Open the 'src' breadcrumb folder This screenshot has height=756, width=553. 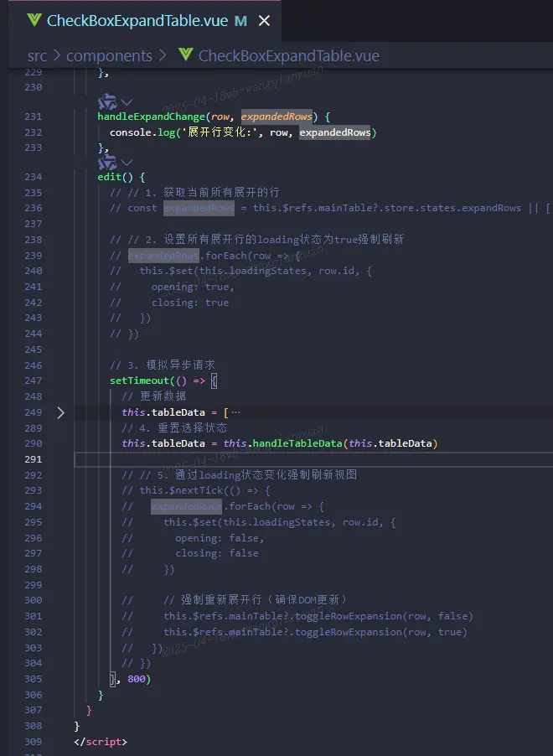tap(37, 56)
